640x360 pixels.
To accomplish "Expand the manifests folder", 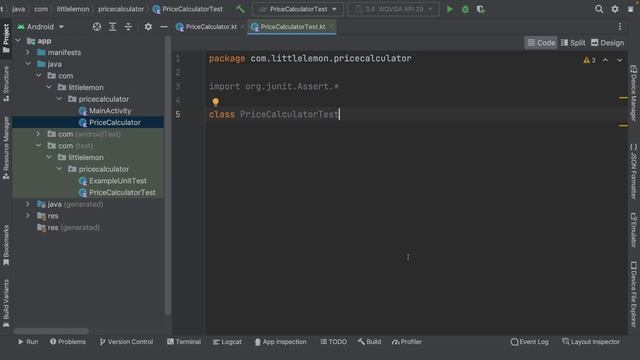I will click(x=28, y=52).
